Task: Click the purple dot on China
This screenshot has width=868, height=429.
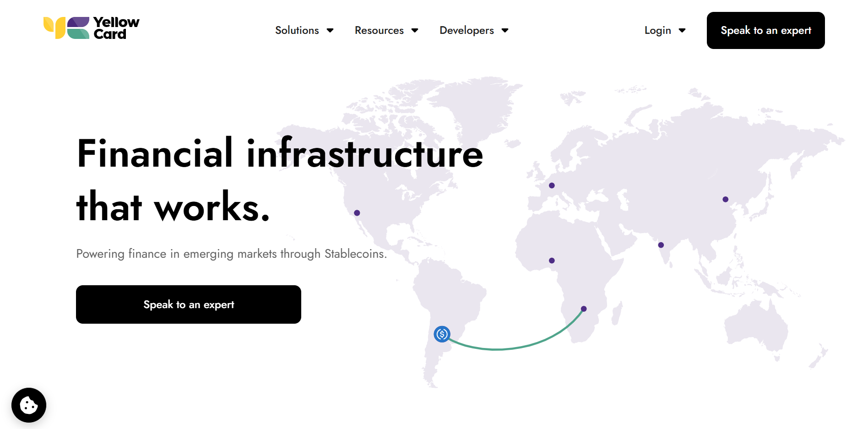Action: click(725, 199)
